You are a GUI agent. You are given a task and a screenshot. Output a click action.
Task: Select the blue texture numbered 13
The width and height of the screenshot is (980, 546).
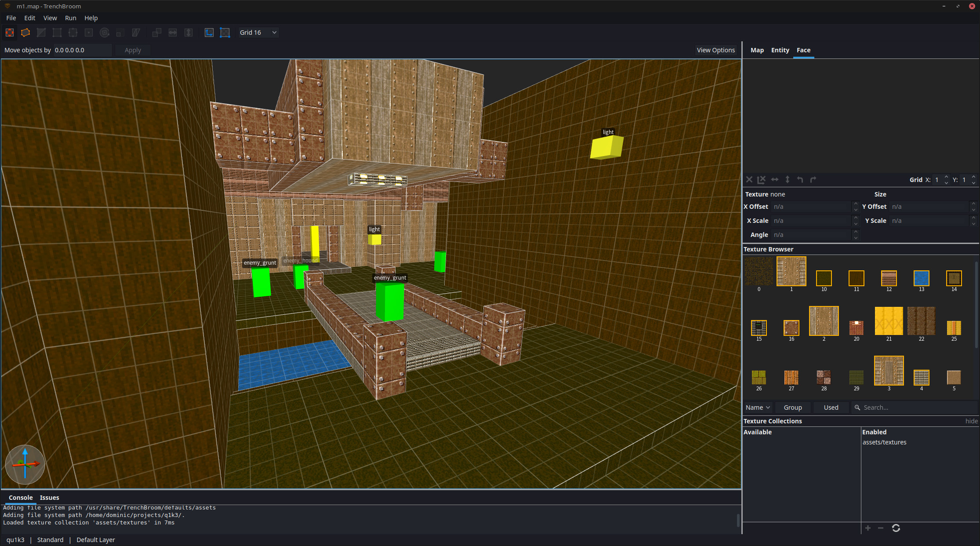coord(921,277)
